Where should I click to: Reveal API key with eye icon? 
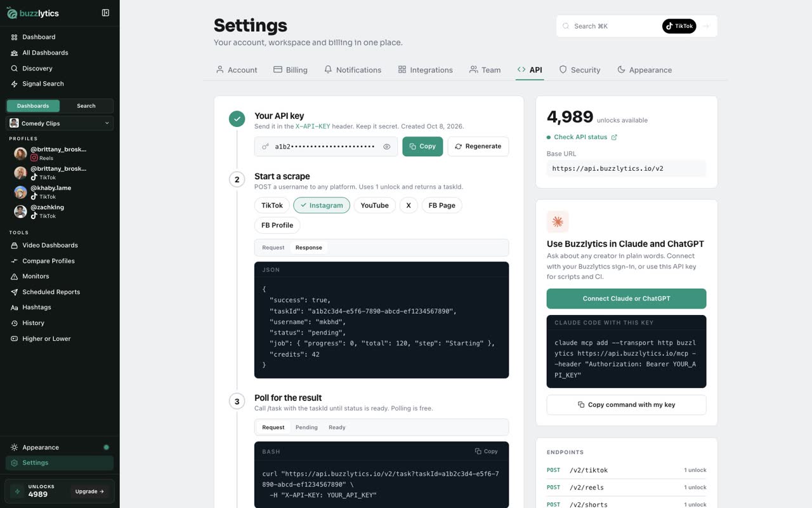pos(386,147)
